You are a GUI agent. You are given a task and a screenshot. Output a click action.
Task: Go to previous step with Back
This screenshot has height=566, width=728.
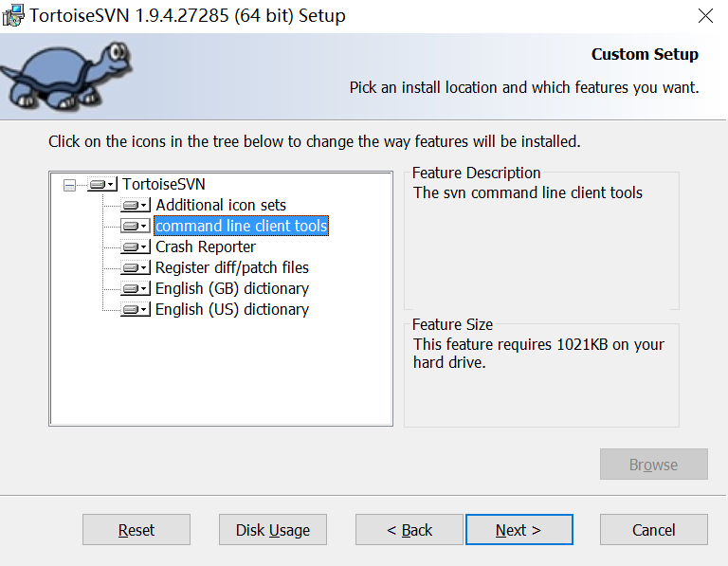click(x=409, y=529)
